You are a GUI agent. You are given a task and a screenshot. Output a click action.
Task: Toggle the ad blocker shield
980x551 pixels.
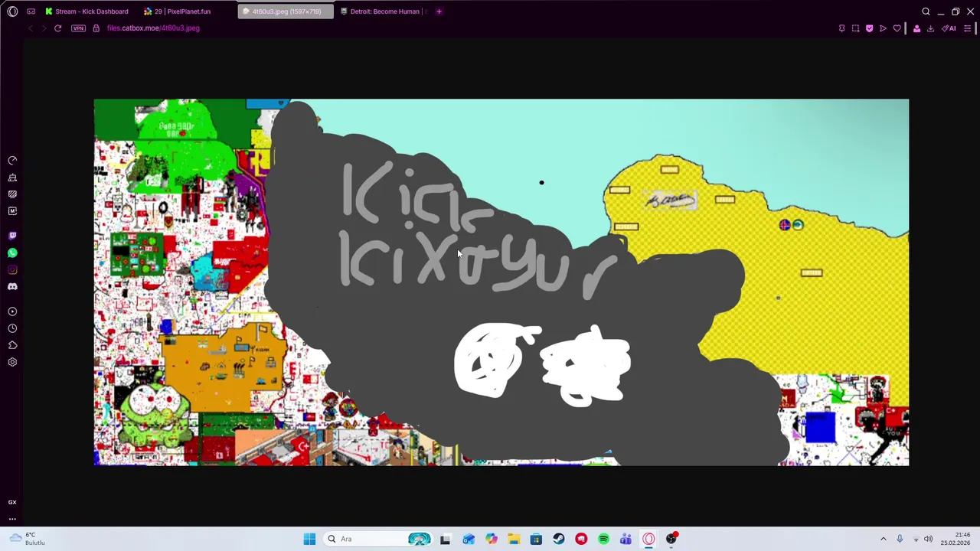869,28
